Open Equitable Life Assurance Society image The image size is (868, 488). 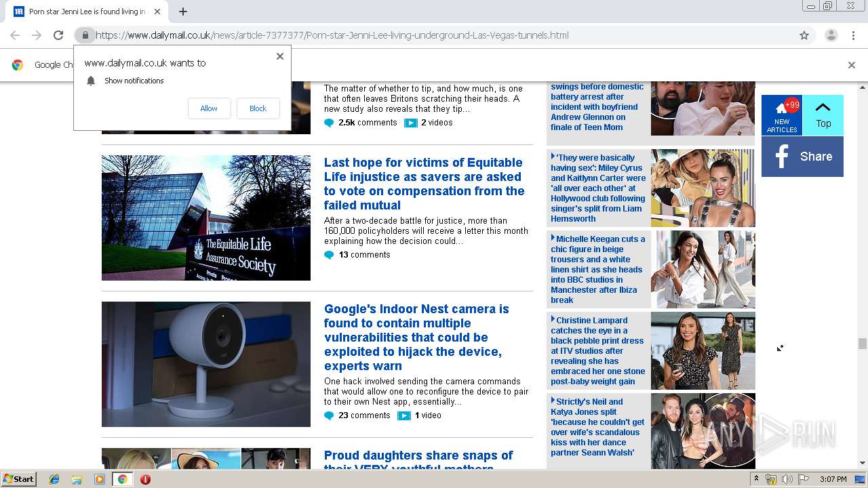[206, 218]
